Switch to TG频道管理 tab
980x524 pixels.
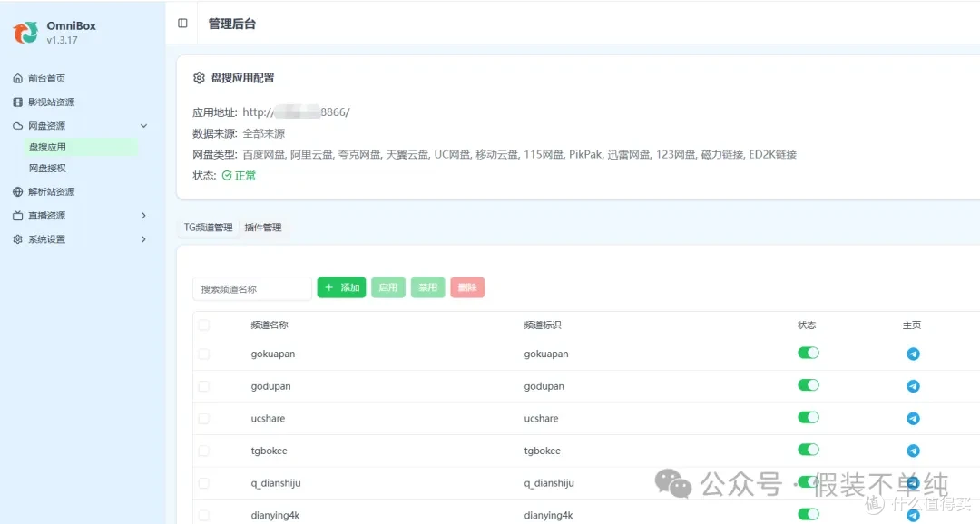pyautogui.click(x=208, y=228)
